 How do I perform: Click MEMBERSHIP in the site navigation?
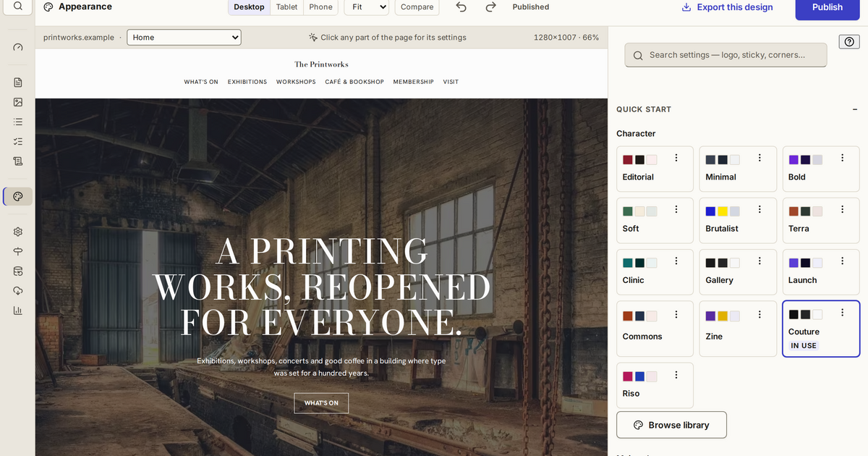[x=414, y=82]
